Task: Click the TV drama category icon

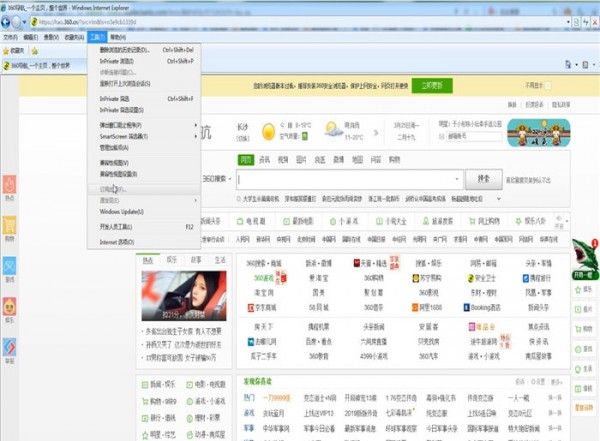Action: pos(240,221)
